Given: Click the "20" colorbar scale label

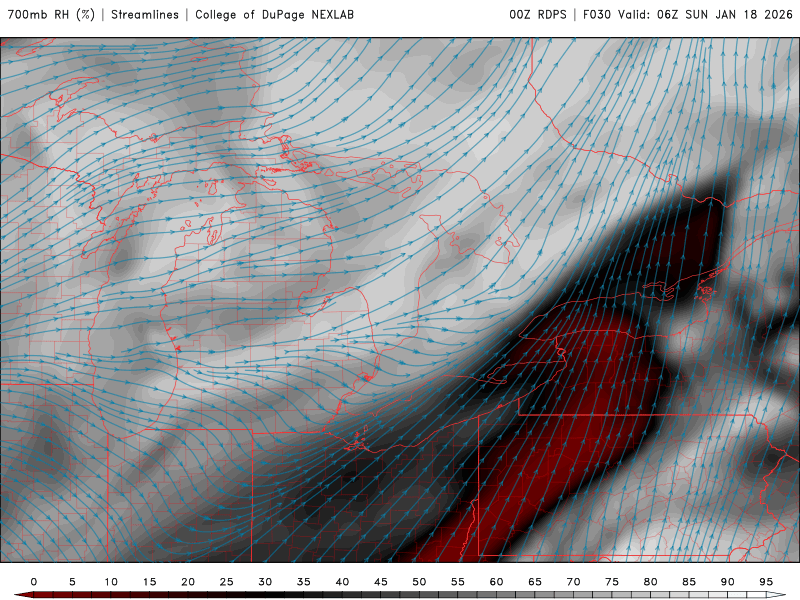Looking at the screenshot, I should tap(188, 582).
